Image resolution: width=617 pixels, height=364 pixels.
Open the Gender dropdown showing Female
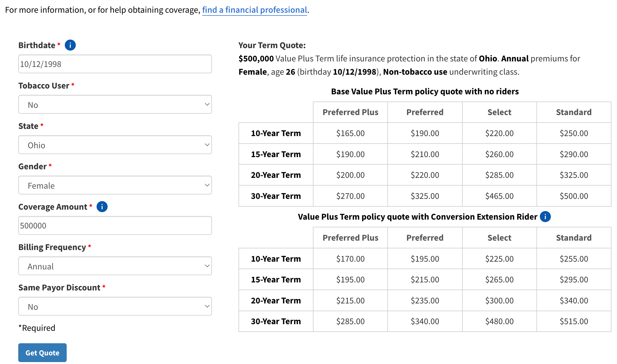(x=115, y=185)
